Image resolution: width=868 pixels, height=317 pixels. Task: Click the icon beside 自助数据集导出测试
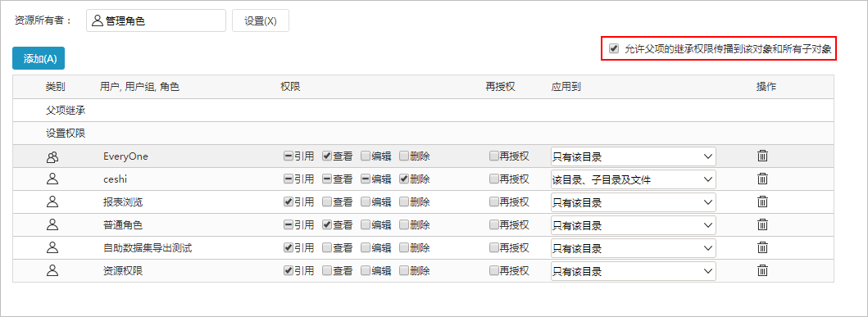pos(52,248)
